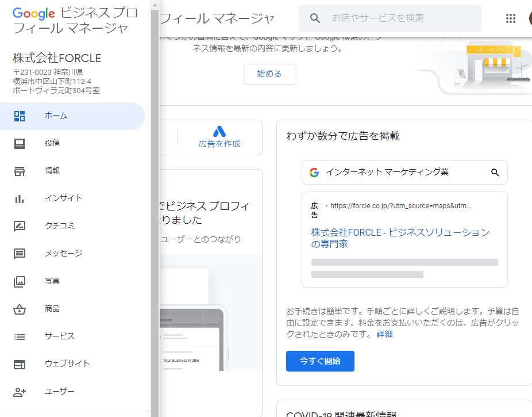The image size is (532, 417).
Task: Click the インターネット マーケティング業 search box
Action: [x=404, y=173]
